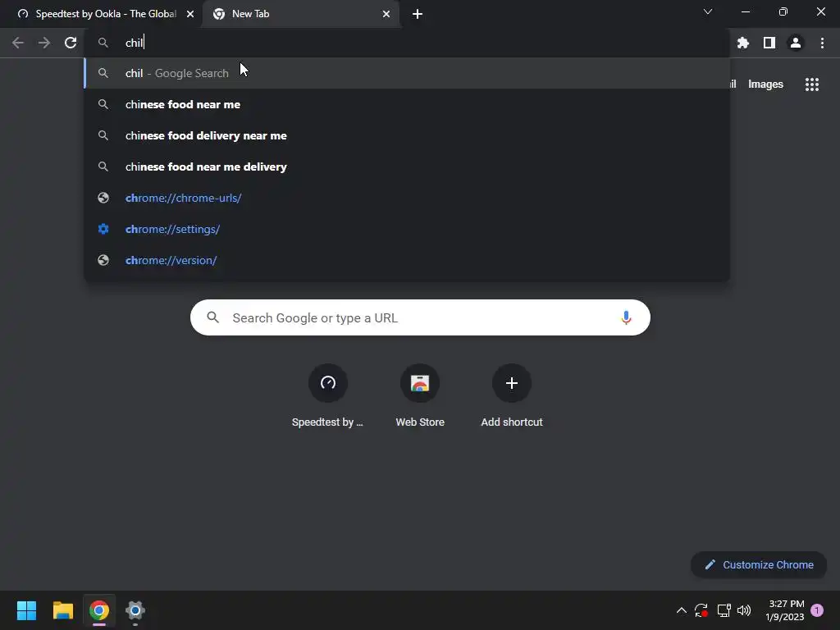Click the Customize Chrome button
Screen dimensions: 840x630
pyautogui.click(x=759, y=564)
